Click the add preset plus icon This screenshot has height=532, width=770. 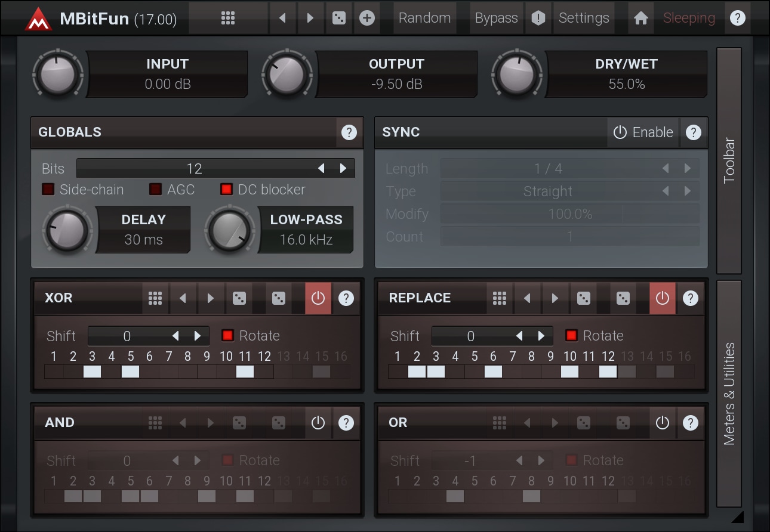[x=367, y=18]
